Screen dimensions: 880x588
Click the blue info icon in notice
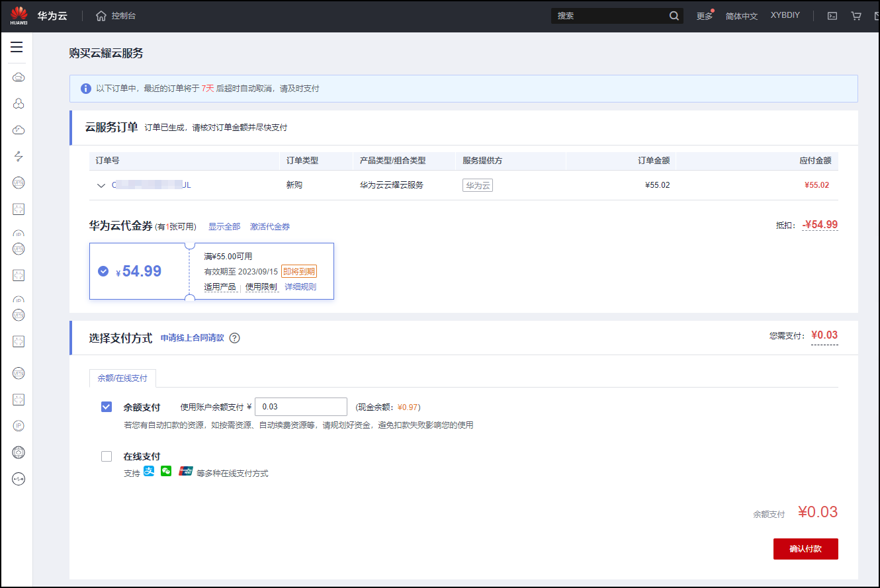point(86,88)
